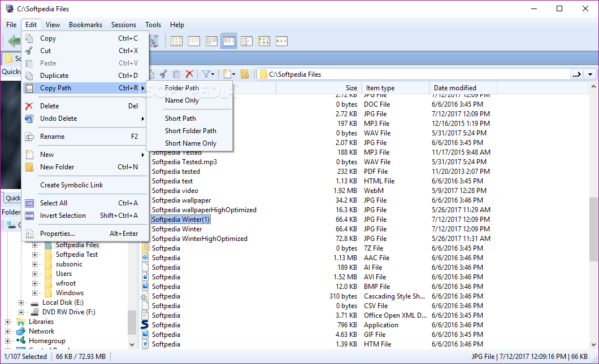Choose Cut from the Edit menu
This screenshot has height=364, width=599.
85,51
